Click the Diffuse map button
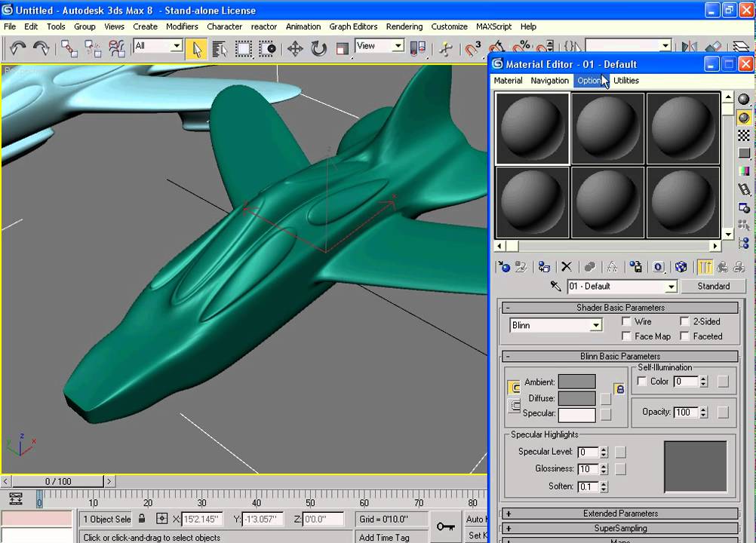 click(x=606, y=398)
